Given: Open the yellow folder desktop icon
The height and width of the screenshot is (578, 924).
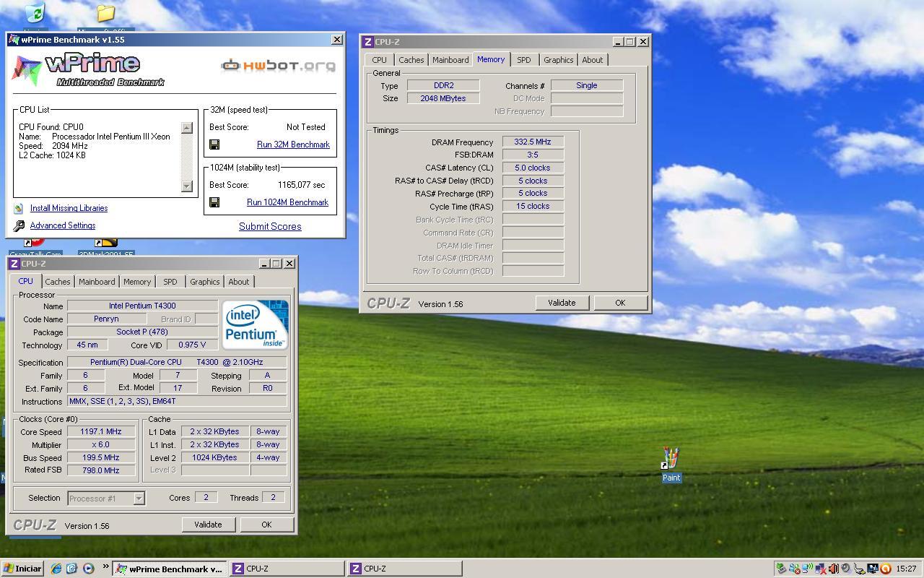Looking at the screenshot, I should click(x=105, y=12).
